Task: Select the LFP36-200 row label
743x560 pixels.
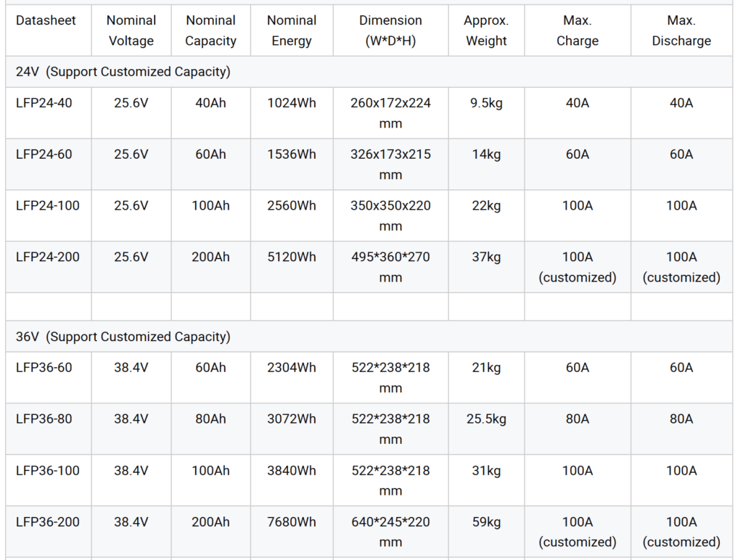Action: coord(48,522)
